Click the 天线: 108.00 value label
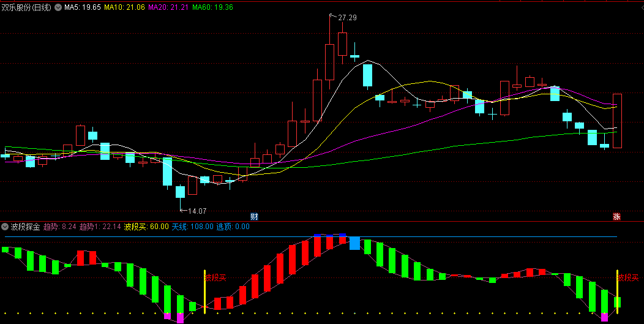The image size is (644, 324). (192, 227)
